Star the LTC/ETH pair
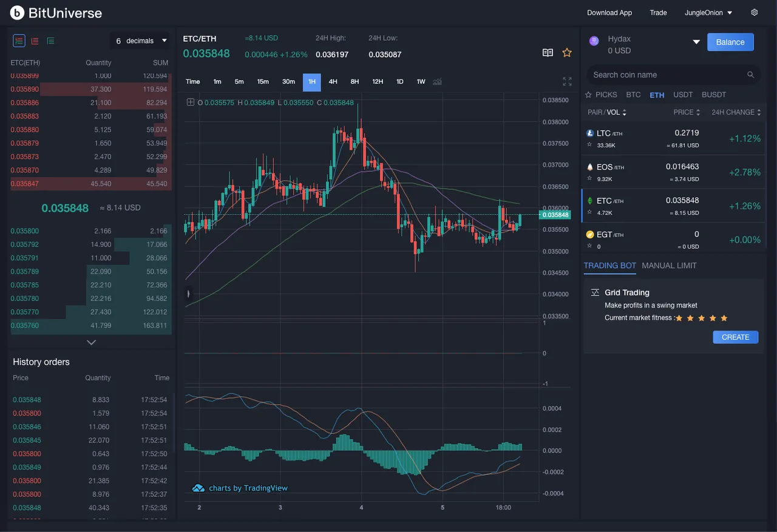Viewport: 777px width, 532px height. tap(589, 145)
